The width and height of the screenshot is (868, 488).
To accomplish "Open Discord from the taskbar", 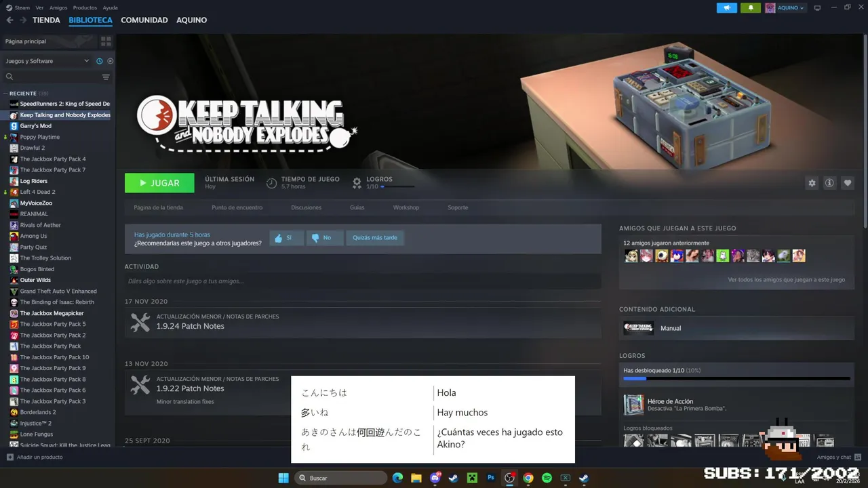I will click(435, 478).
